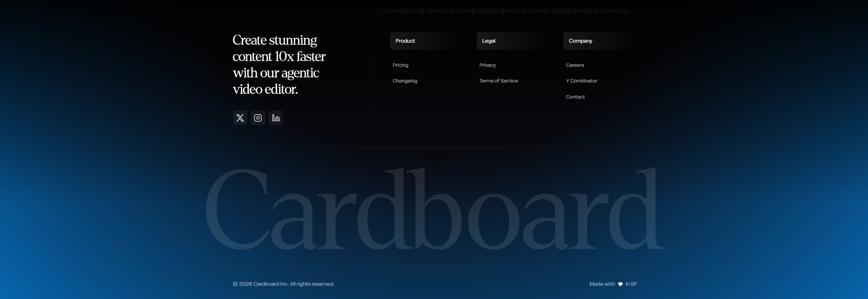Open the Pricing link
Viewport: 868px width, 299px height.
coord(400,65)
